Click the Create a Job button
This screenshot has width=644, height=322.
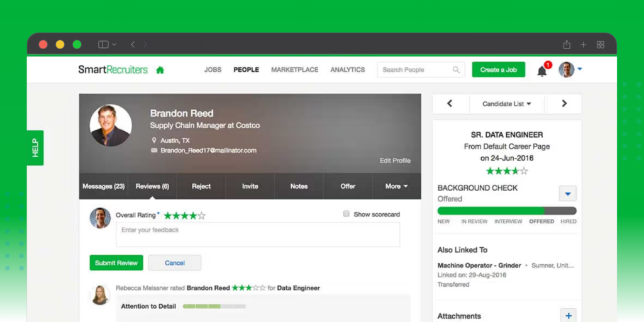coord(499,69)
